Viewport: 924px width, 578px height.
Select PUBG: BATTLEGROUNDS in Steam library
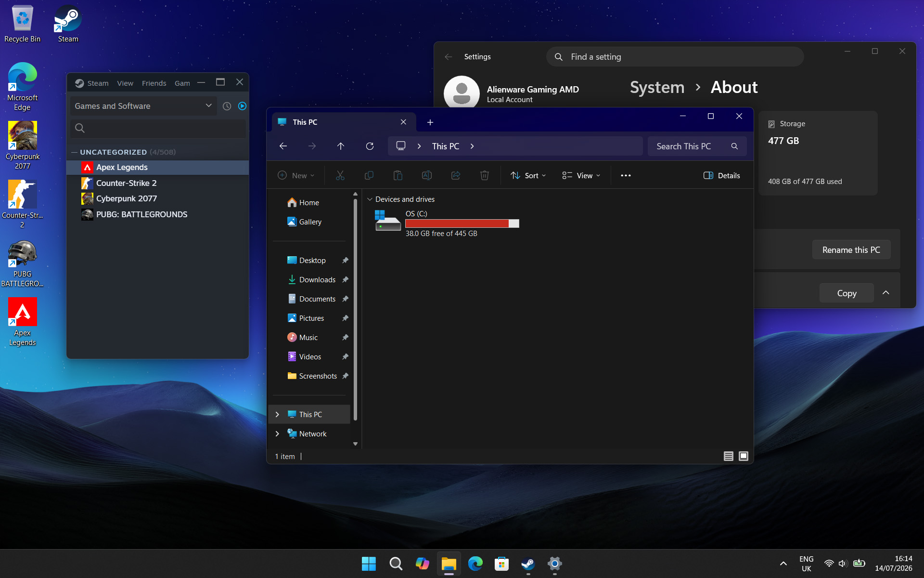coord(157,214)
